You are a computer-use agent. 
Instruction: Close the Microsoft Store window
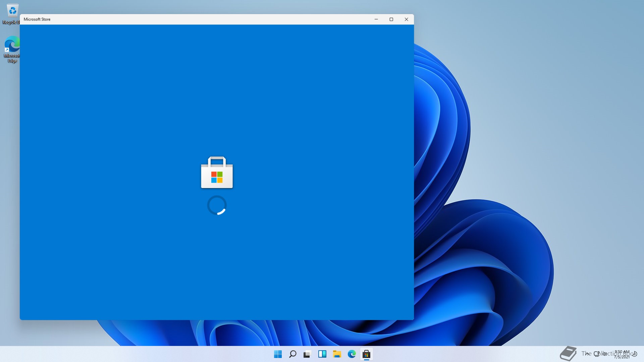coord(406,19)
